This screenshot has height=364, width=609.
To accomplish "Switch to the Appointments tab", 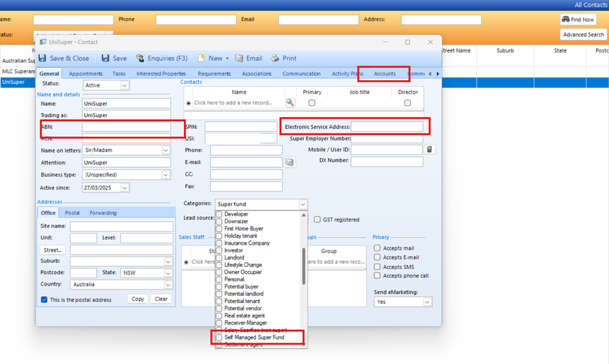I will pyautogui.click(x=86, y=73).
